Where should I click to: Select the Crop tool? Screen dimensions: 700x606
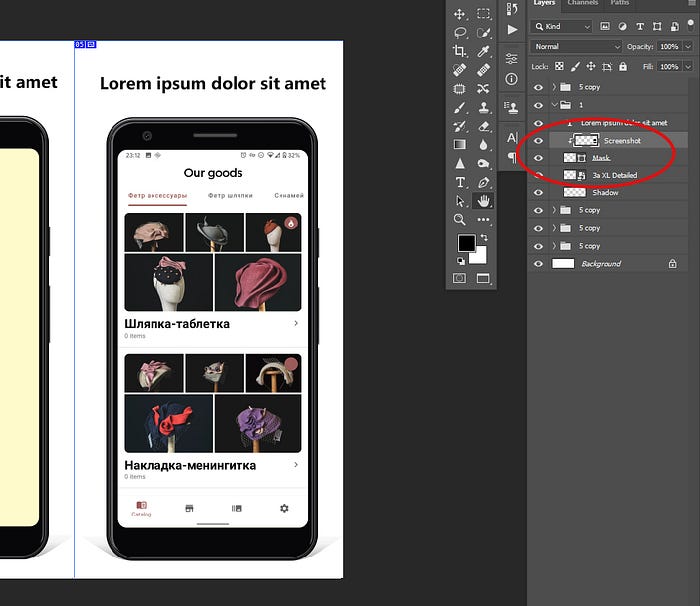point(459,51)
